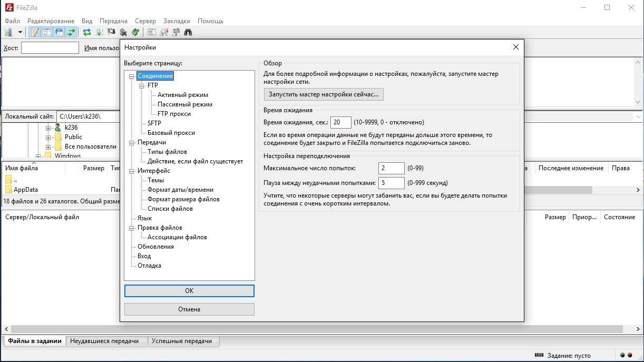This screenshot has width=644, height=362.
Task: Select Темы settings page
Action: (x=156, y=181)
